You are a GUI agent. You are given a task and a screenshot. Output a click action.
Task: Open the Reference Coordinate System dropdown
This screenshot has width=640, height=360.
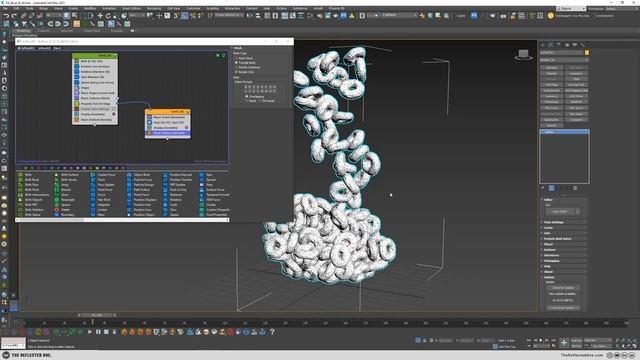tap(137, 16)
